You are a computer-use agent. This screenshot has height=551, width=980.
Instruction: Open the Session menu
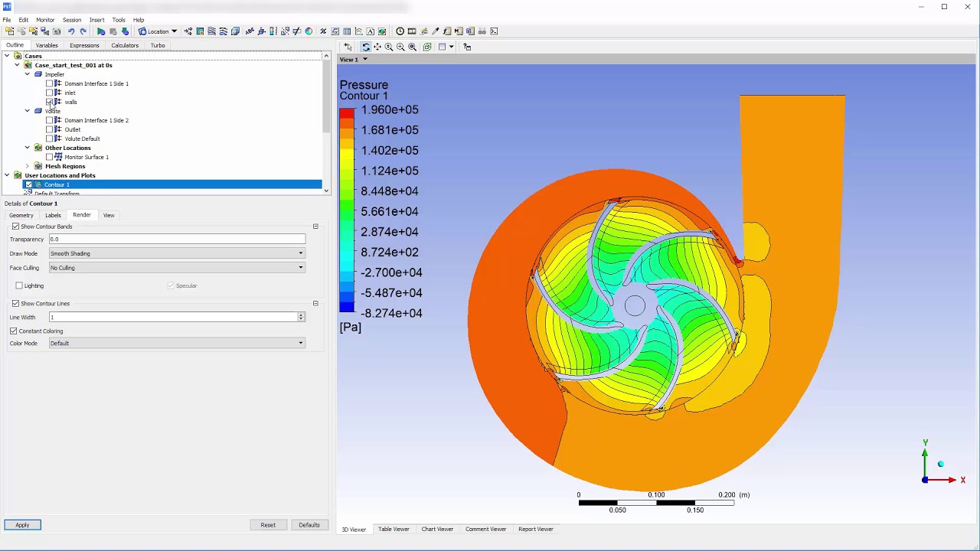pos(72,20)
